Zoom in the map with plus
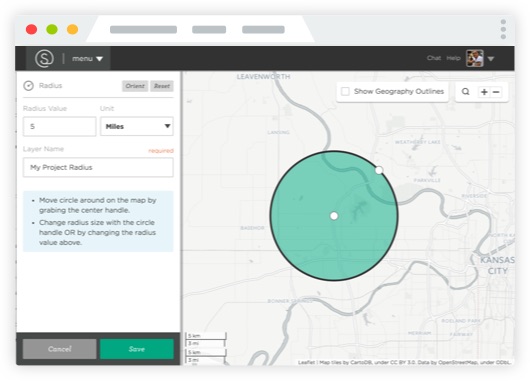This screenshot has height=381, width=530. [x=484, y=92]
